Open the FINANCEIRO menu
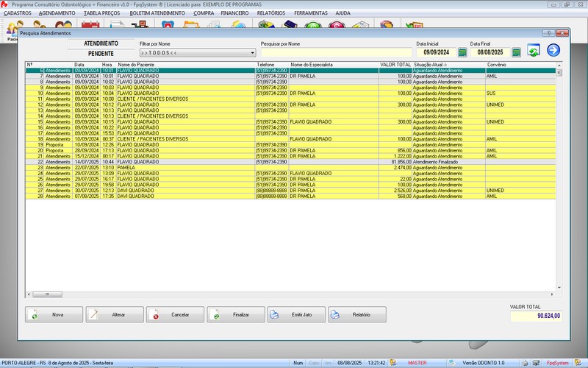Image resolution: width=588 pixels, height=368 pixels. point(234,13)
